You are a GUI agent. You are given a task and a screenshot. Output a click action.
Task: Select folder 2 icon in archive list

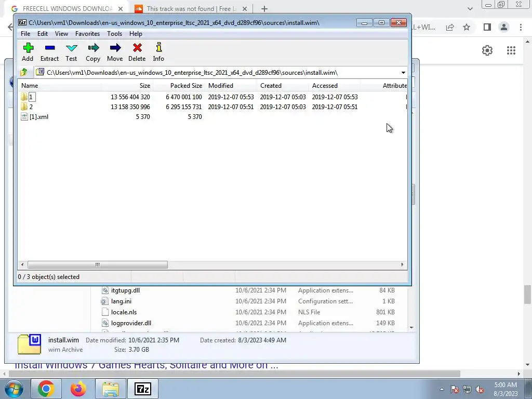coord(24,107)
